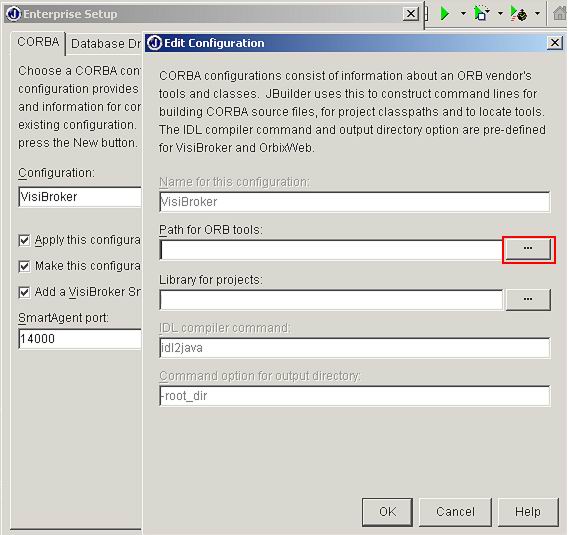The height and width of the screenshot is (535, 569).
Task: Select the CORBA tab
Action: pyautogui.click(x=38, y=42)
